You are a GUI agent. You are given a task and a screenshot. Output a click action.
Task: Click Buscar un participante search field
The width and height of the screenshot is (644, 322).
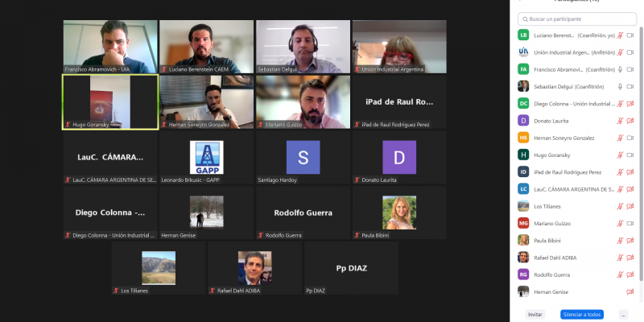pos(577,19)
